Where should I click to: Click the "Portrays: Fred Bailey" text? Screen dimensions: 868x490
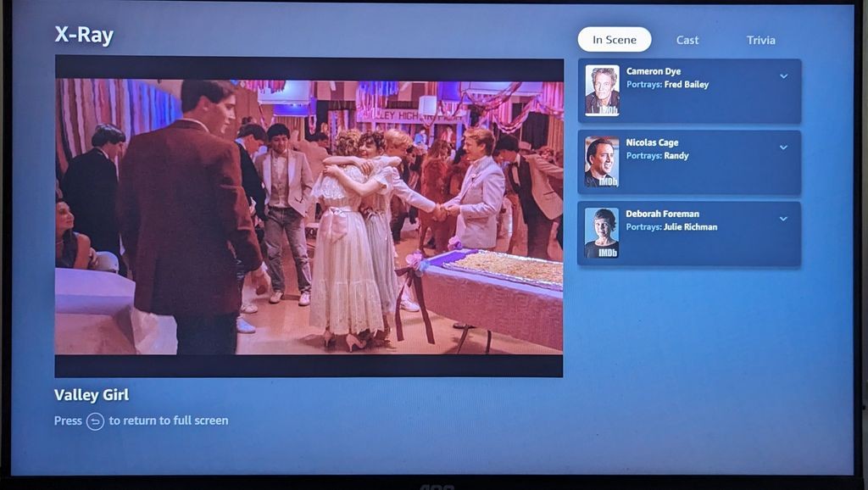[668, 85]
